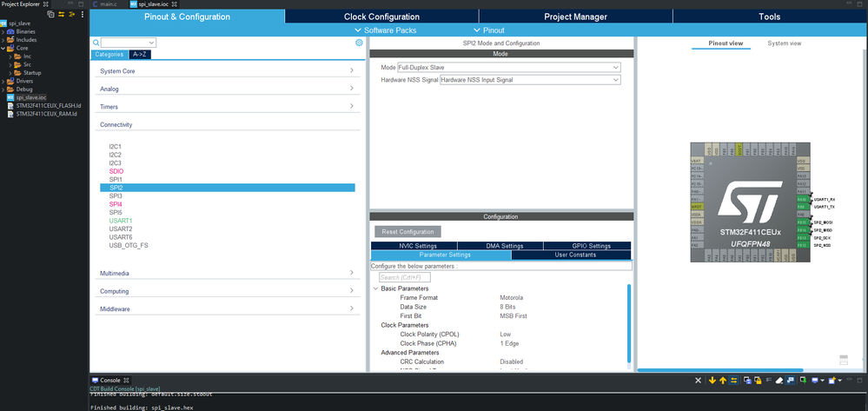Click the Data Size value 8 Bits

507,307
